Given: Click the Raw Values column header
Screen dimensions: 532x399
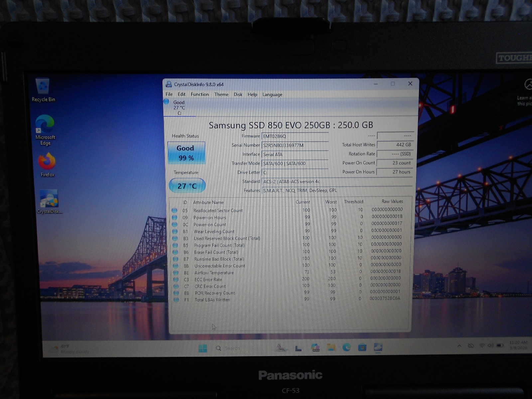Looking at the screenshot, I should pos(392,201).
